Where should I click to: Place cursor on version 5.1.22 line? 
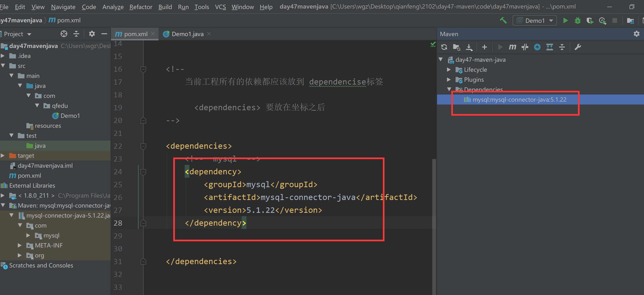click(263, 210)
